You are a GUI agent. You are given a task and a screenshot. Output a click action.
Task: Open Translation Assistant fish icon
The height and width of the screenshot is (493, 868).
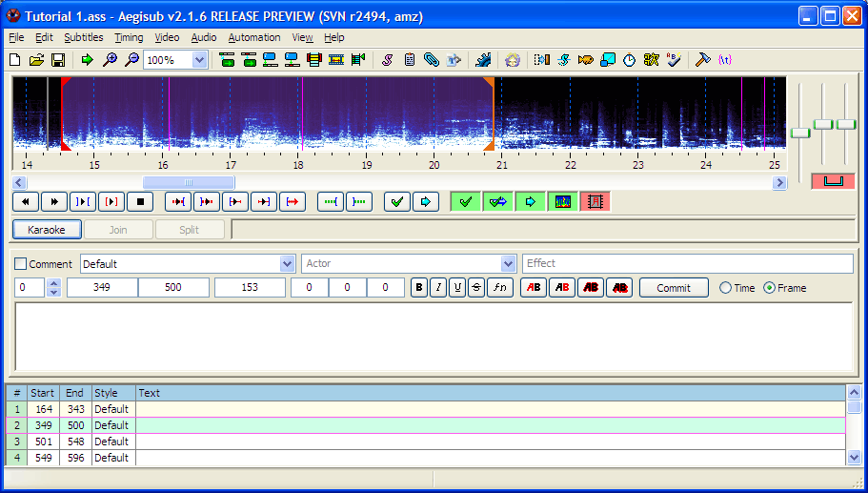[586, 60]
